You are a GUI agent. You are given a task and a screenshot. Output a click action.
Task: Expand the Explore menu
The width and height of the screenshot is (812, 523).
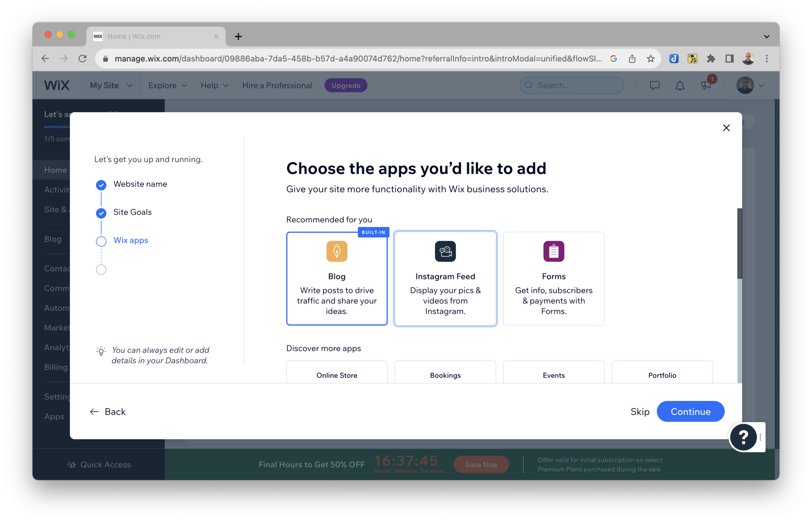[x=167, y=85]
